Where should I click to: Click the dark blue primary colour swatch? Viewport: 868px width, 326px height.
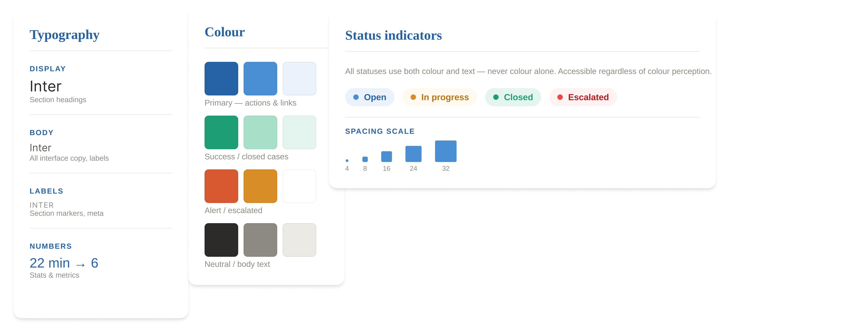tap(221, 78)
